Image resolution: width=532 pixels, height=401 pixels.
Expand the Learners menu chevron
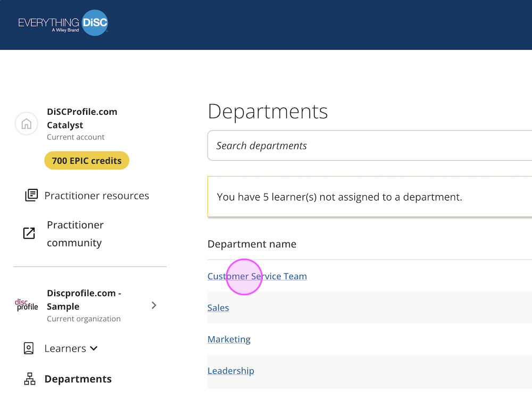pos(94,348)
